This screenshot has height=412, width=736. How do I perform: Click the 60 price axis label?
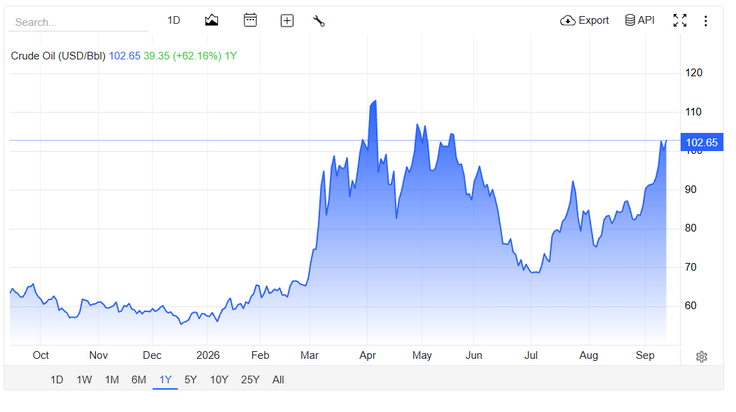coord(690,305)
